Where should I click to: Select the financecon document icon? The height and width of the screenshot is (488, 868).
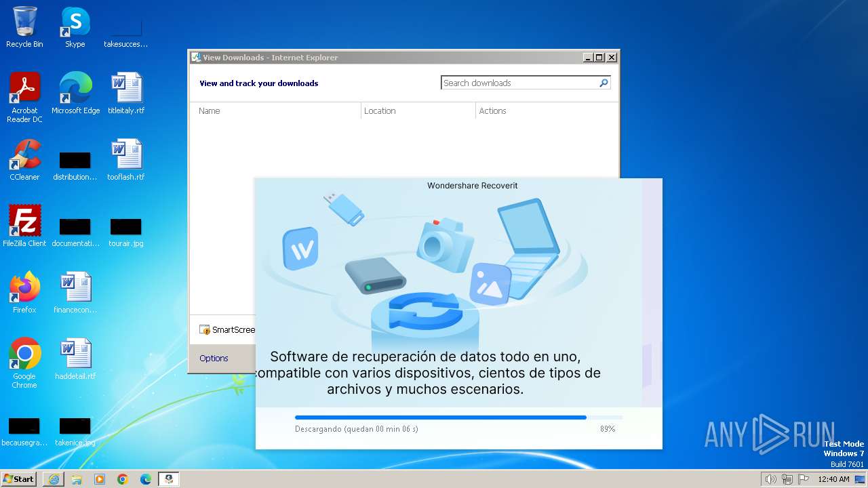tap(75, 293)
